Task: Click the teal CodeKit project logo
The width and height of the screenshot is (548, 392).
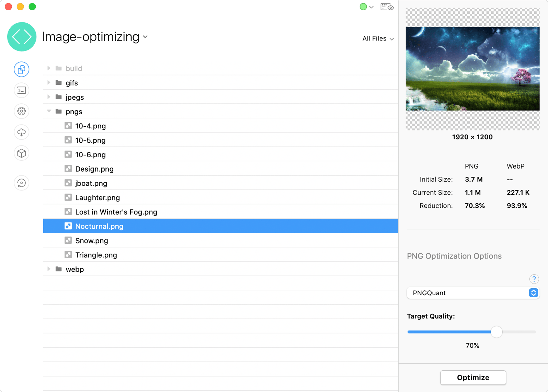Action: pos(22,37)
